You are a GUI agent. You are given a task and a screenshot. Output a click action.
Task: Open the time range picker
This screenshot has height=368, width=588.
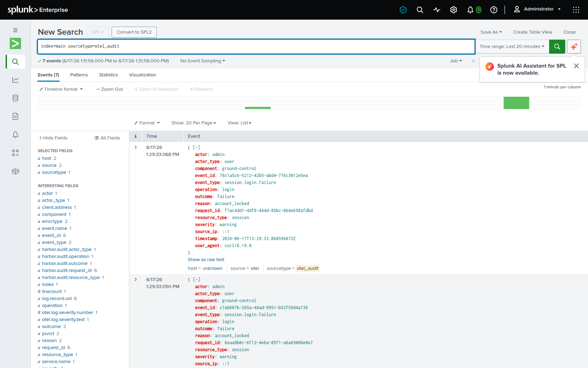512,47
